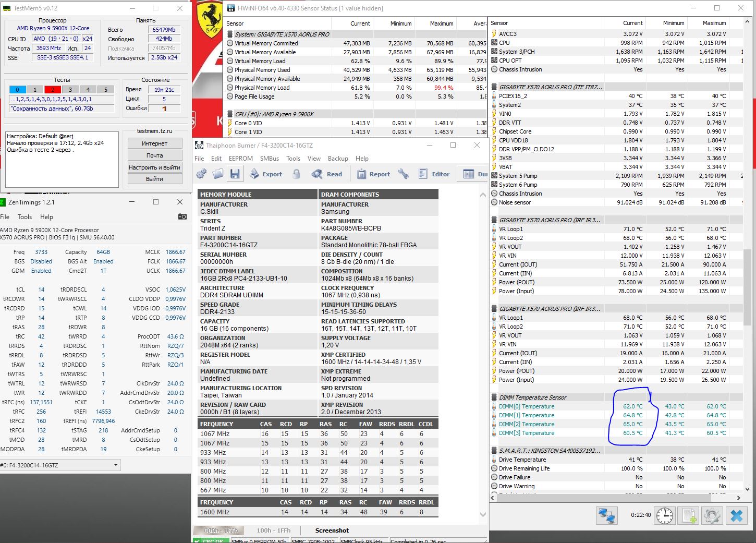Screen dimensions: 756x543
Task: Click the HWiNFO horizontal scrollbar right arrow
Action: (739, 498)
